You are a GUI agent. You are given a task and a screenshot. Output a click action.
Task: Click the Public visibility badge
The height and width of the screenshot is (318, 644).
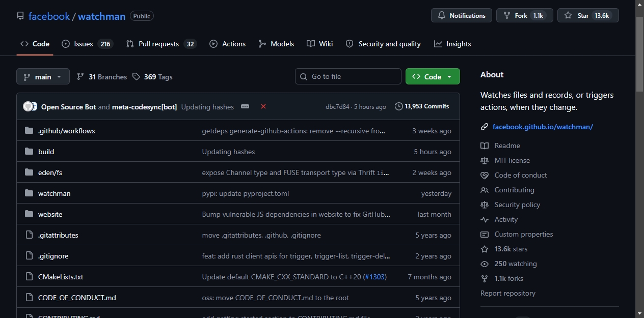142,16
